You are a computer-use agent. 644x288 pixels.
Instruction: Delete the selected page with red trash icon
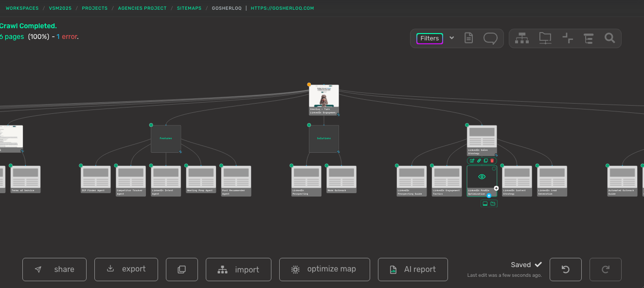pos(492,161)
